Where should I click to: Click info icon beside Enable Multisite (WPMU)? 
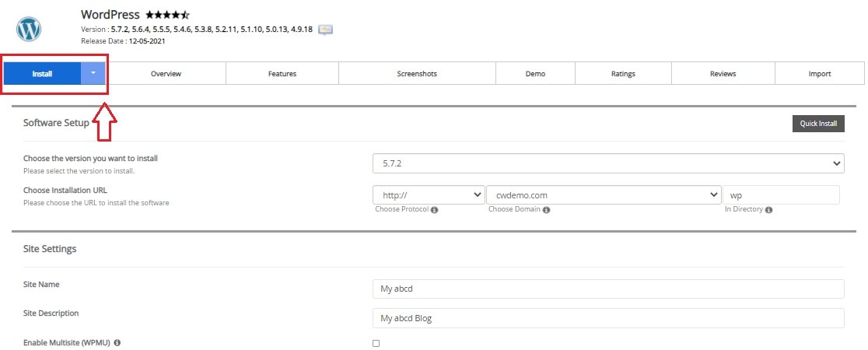pos(117,343)
